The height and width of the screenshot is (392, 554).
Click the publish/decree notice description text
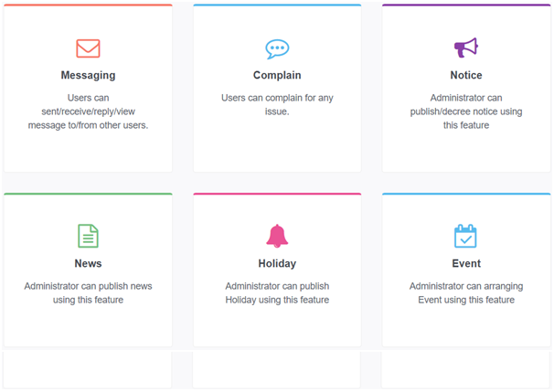click(466, 111)
